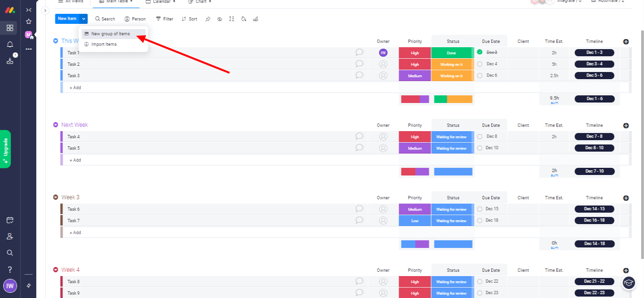644x298 pixels.
Task: Add column to This Week group
Action: point(626,41)
